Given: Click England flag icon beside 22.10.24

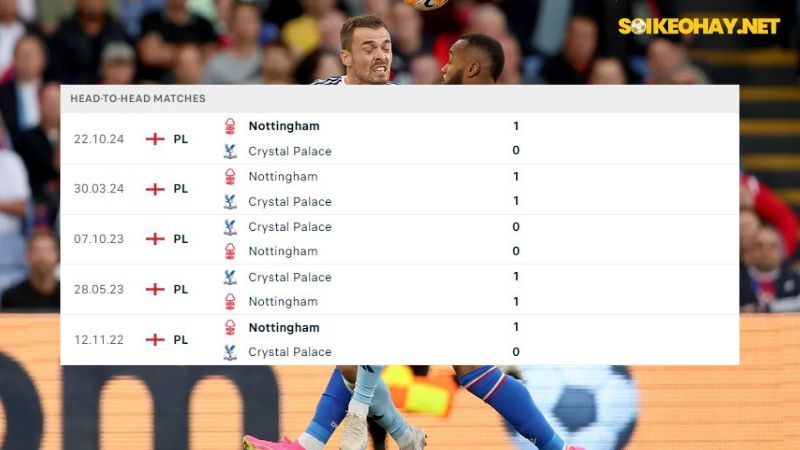Looking at the screenshot, I should pyautogui.click(x=155, y=139).
